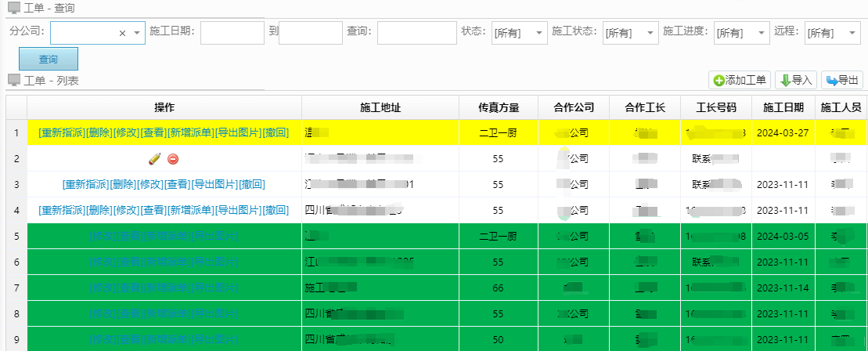
Task: Click [重新指派] in row 1
Action: point(62,133)
